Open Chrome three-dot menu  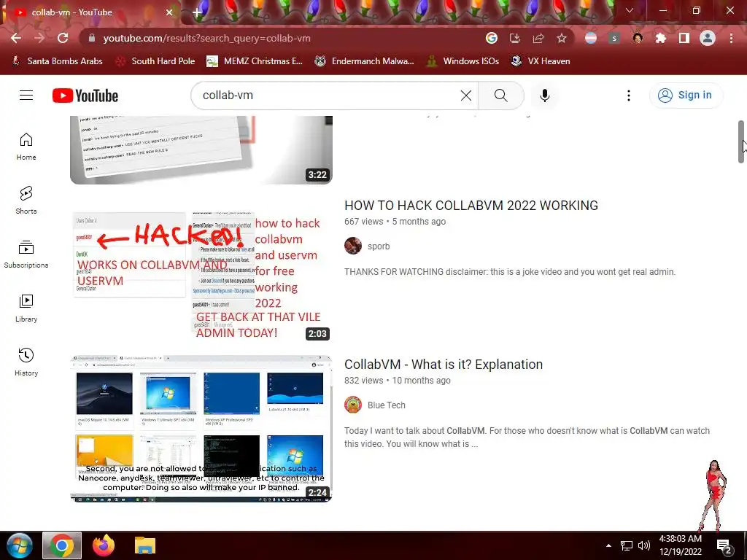click(731, 38)
